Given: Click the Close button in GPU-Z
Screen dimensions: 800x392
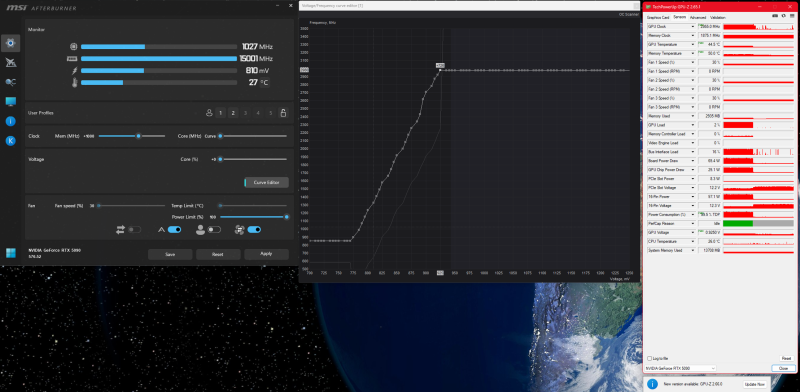Looking at the screenshot, I should 783,368.
